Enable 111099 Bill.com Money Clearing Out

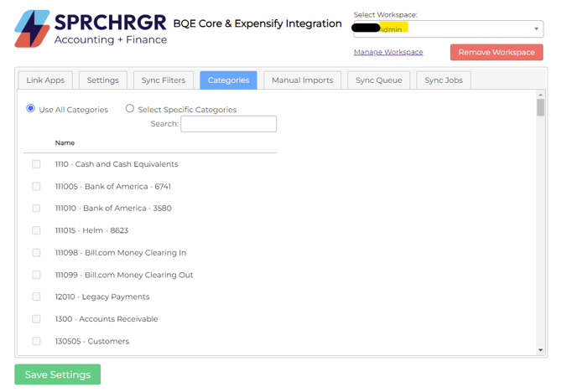coord(36,275)
